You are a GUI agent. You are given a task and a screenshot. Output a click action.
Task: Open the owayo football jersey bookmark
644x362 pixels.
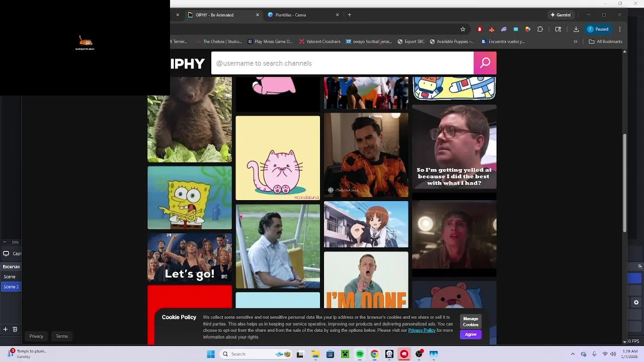pyautogui.click(x=369, y=42)
